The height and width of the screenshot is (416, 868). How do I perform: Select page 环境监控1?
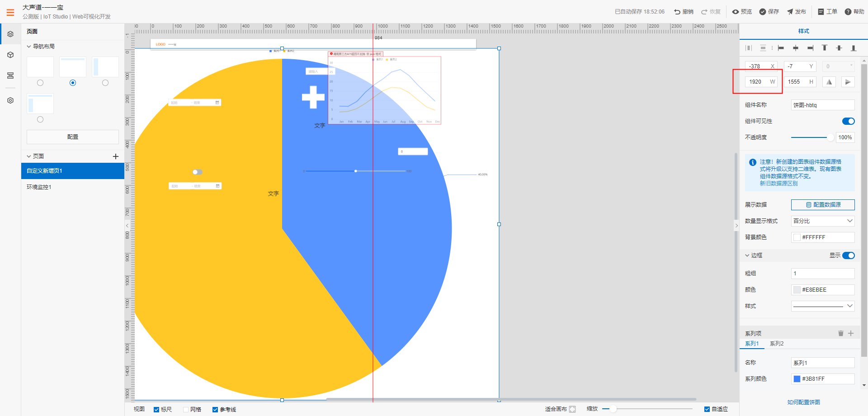point(73,187)
